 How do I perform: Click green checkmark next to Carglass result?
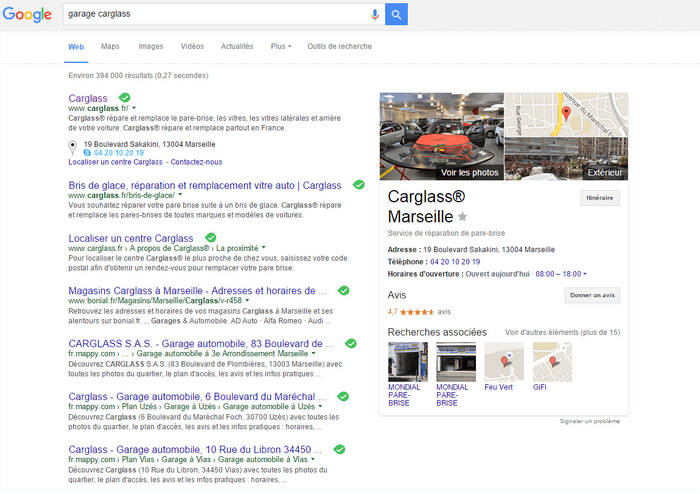[x=125, y=98]
